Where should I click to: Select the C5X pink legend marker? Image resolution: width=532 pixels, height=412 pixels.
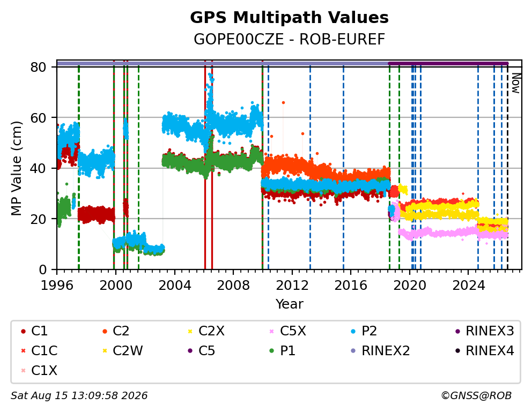coord(271,331)
